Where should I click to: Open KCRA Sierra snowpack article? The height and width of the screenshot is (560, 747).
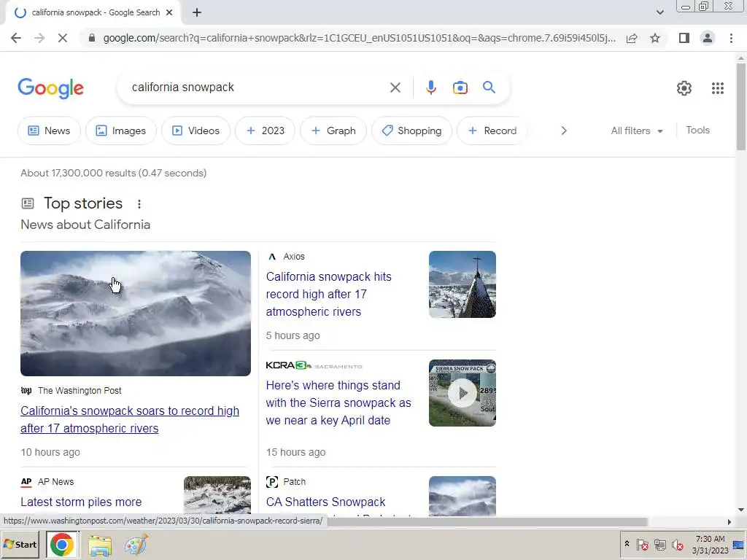pyautogui.click(x=338, y=402)
